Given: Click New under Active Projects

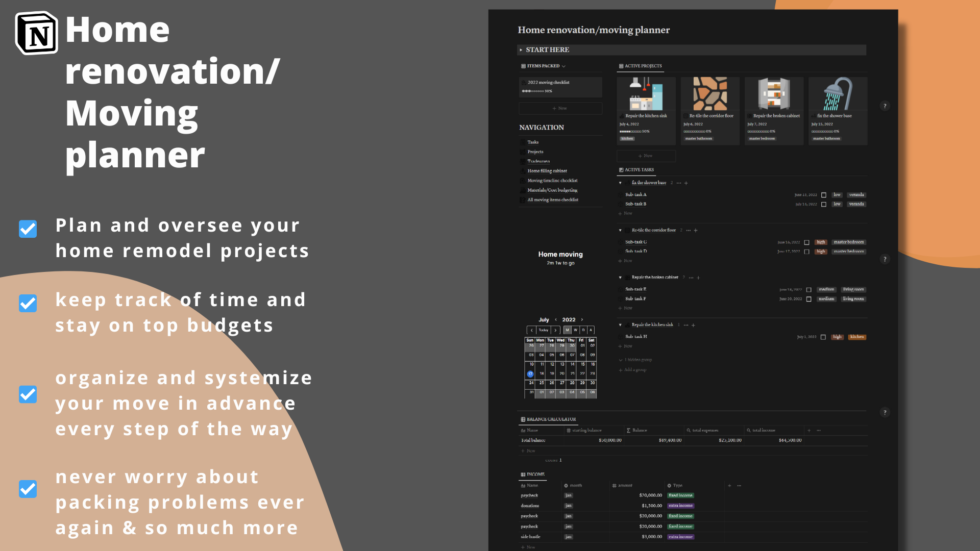Looking at the screenshot, I should 646,156.
